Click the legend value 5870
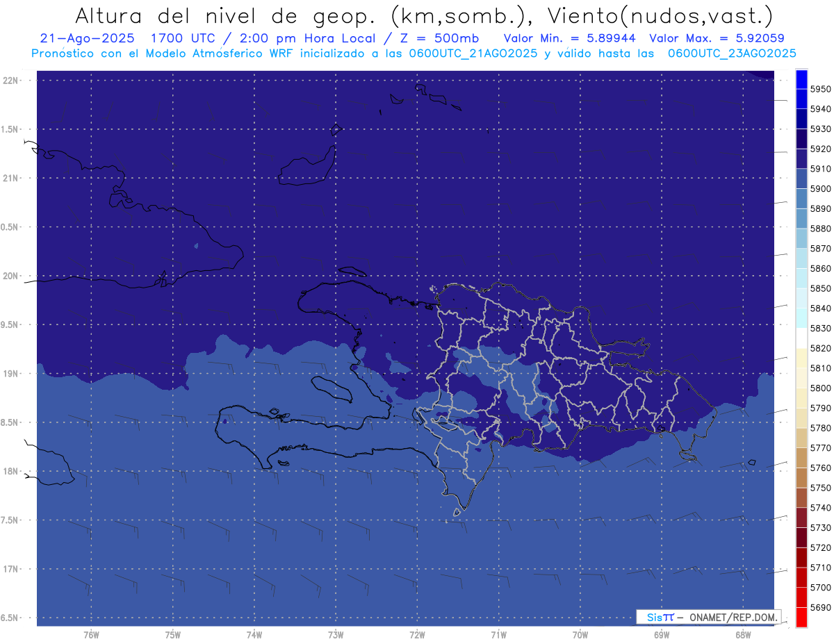The width and height of the screenshot is (834, 644). pos(820,249)
